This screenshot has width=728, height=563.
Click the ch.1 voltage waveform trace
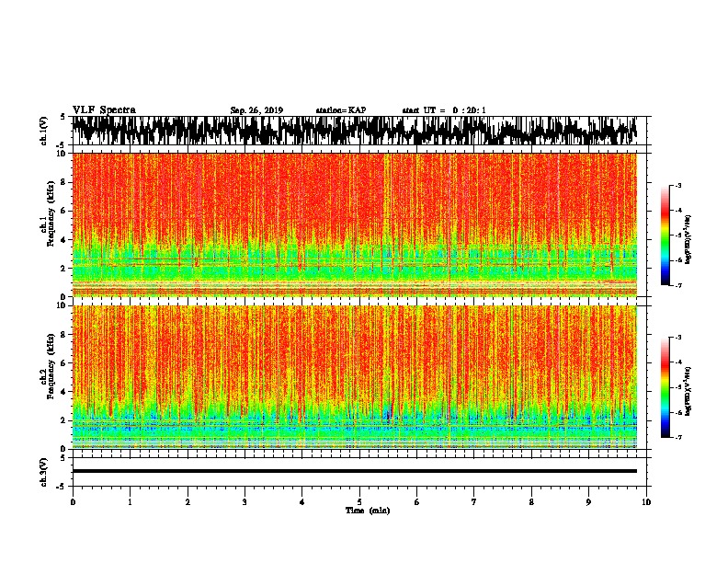click(355, 131)
